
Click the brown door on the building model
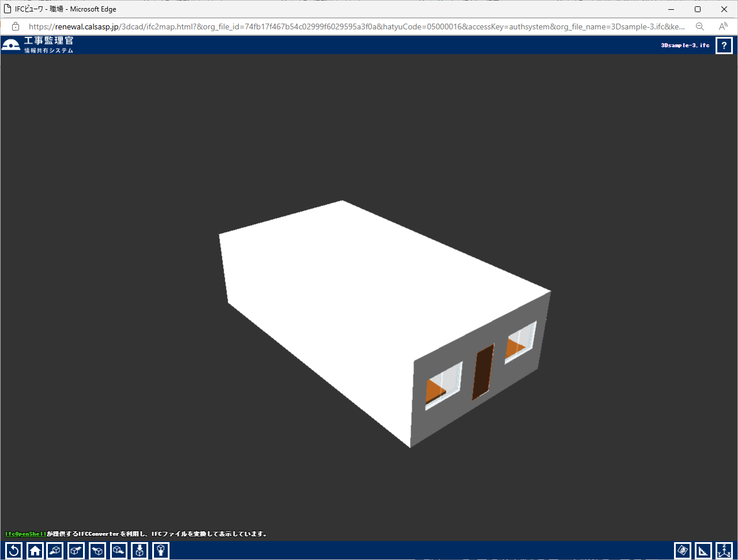coord(483,372)
